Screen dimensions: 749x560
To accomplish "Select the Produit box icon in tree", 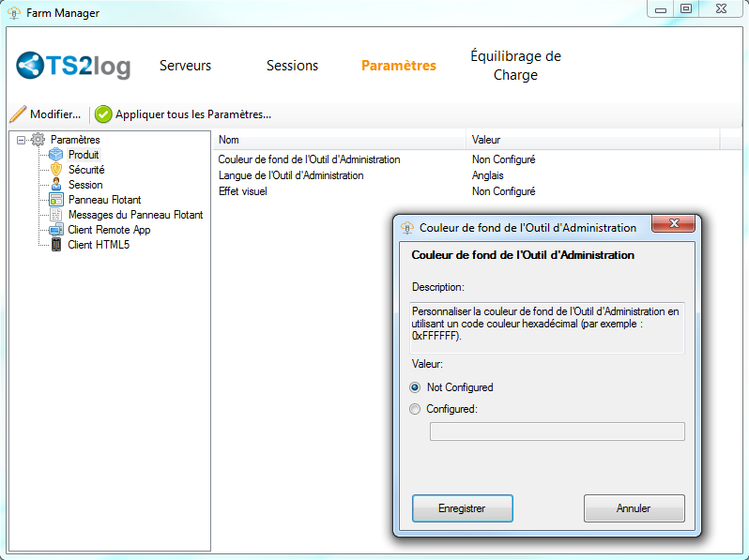I will tap(56, 155).
